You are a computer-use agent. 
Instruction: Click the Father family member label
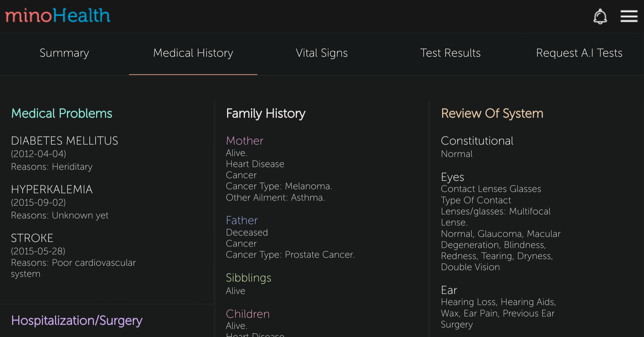242,220
